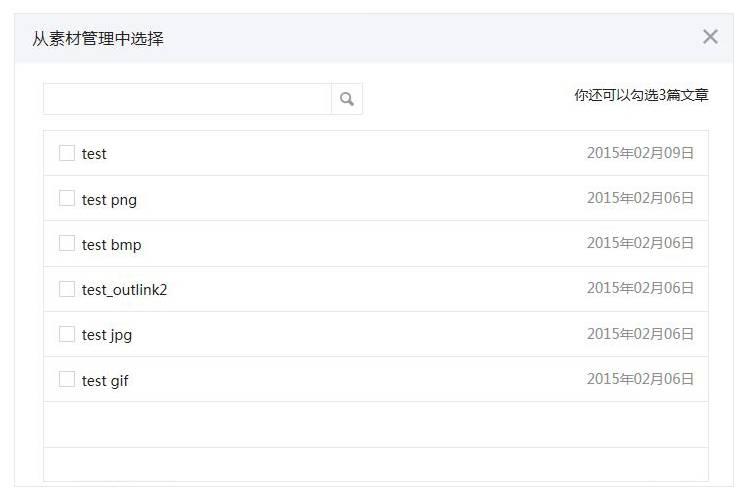
Task: Click the magnifying glass search icon
Action: tap(347, 99)
